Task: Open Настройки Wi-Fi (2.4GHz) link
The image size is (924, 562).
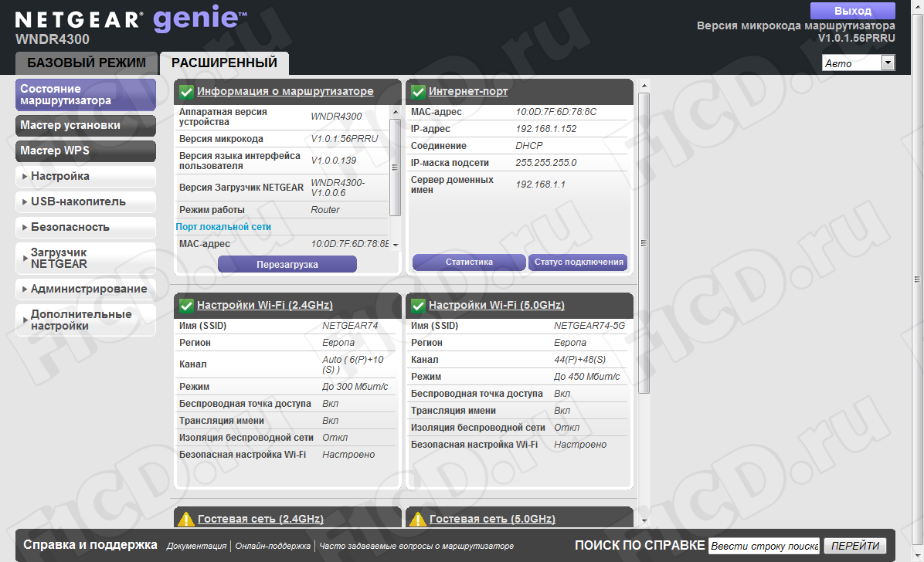Action: (x=264, y=305)
